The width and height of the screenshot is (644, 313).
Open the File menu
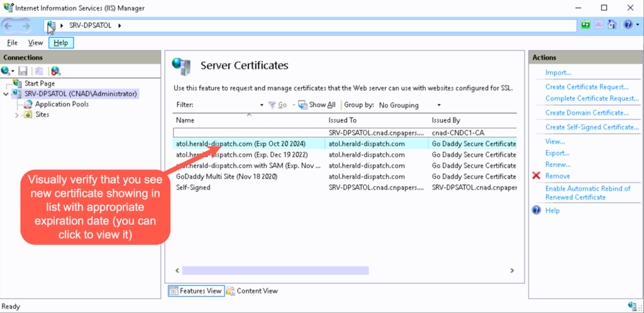click(x=12, y=43)
